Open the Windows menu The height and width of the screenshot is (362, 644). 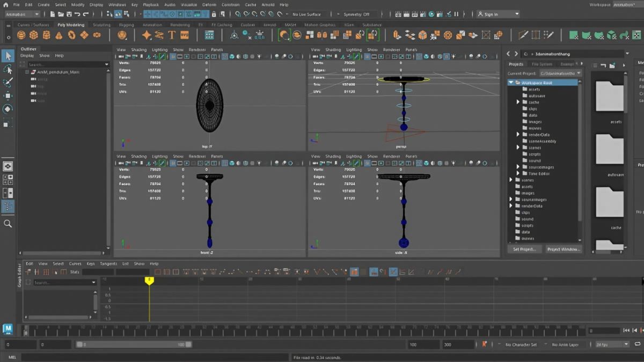(x=117, y=4)
